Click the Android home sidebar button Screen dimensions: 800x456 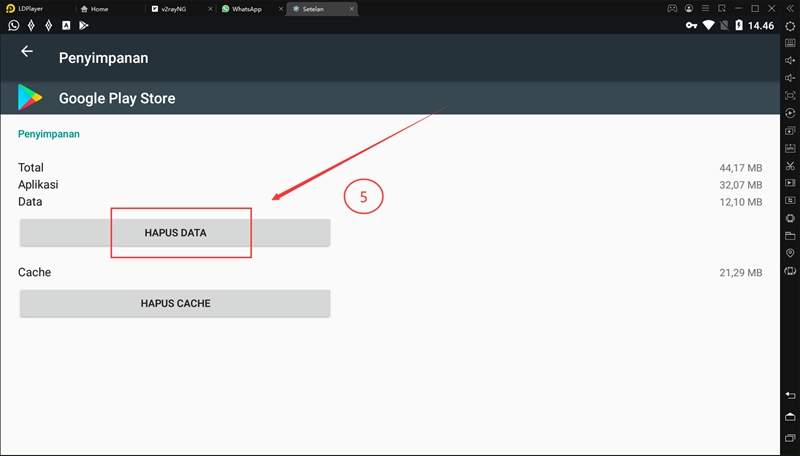click(x=790, y=417)
